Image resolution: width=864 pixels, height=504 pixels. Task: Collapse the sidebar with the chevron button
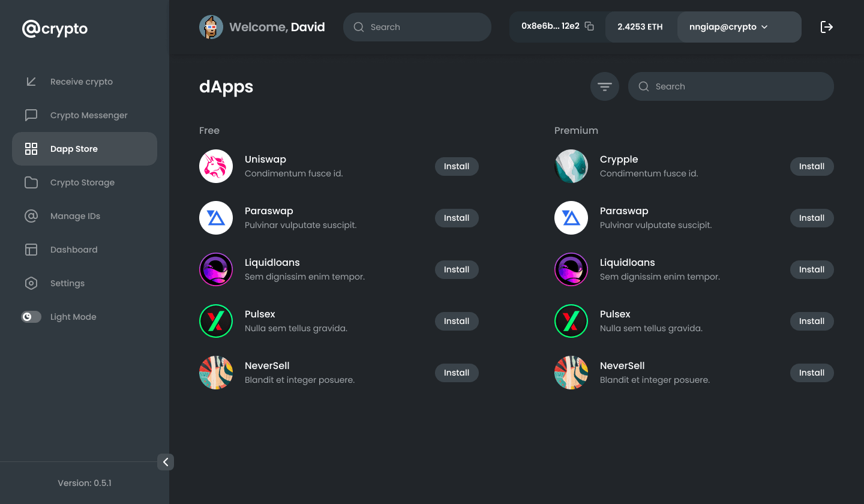(166, 462)
